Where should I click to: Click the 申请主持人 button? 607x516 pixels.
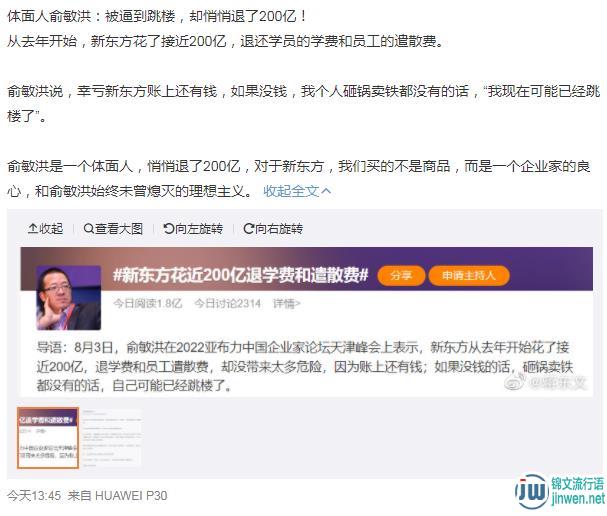[469, 276]
